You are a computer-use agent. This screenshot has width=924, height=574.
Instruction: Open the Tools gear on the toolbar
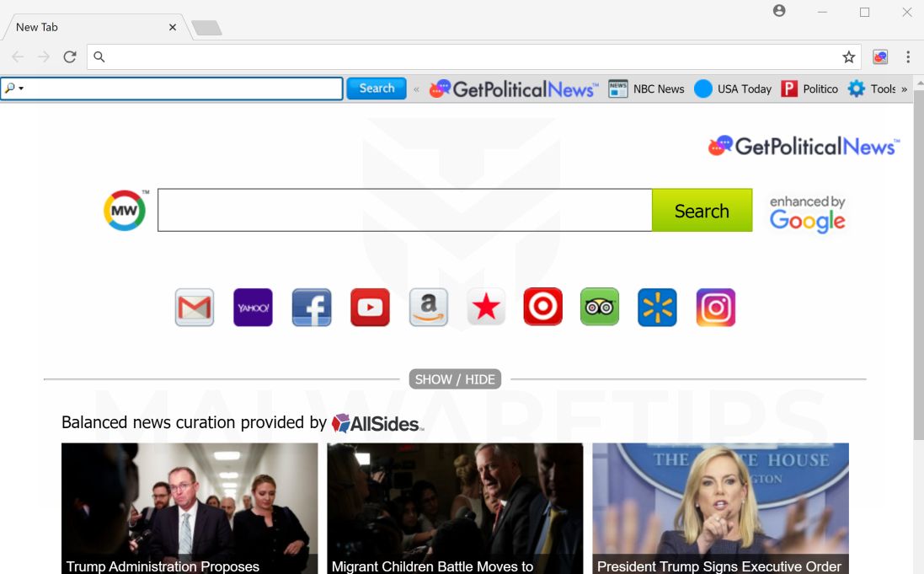tap(856, 89)
